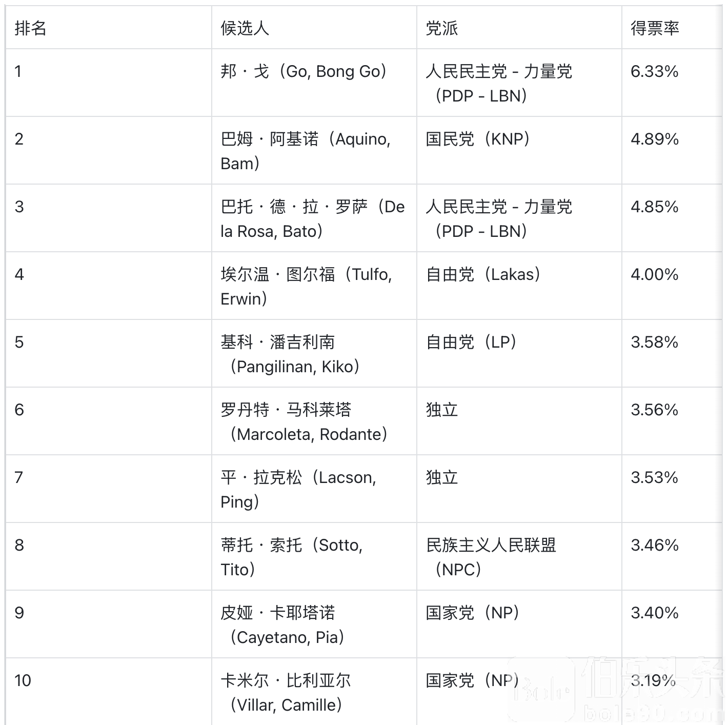Image resolution: width=728 pixels, height=725 pixels.
Task: Select the De la Rosa, Bato cell
Action: tap(313, 218)
